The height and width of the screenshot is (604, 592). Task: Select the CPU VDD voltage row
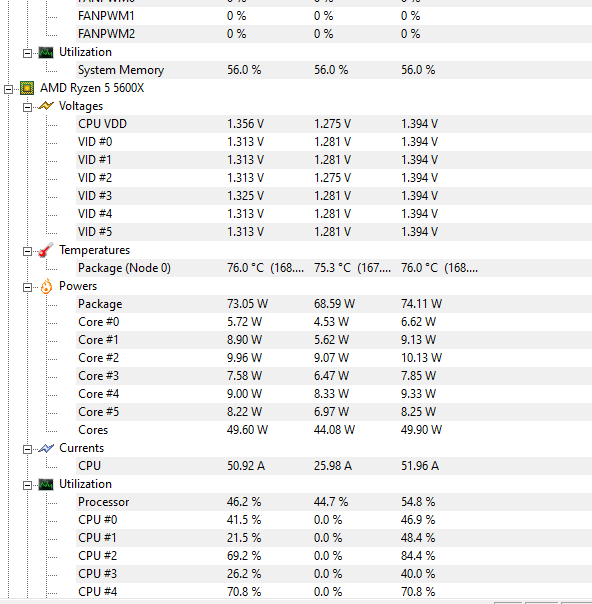(334, 124)
